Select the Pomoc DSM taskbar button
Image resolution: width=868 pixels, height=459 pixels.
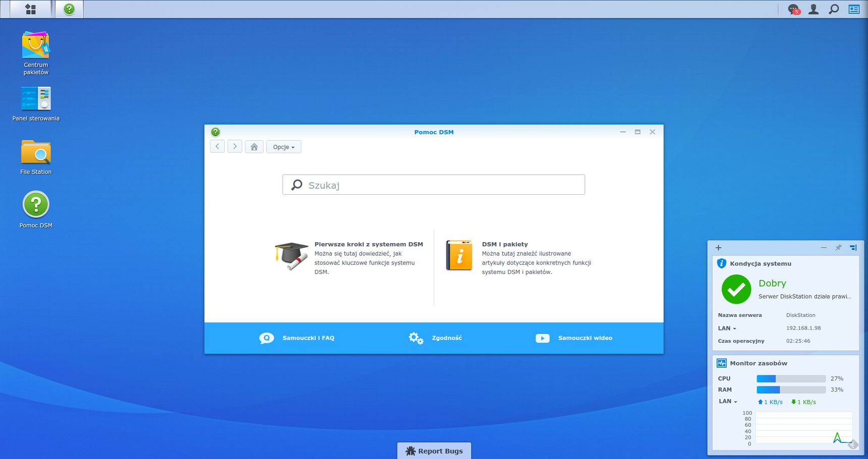(x=69, y=9)
